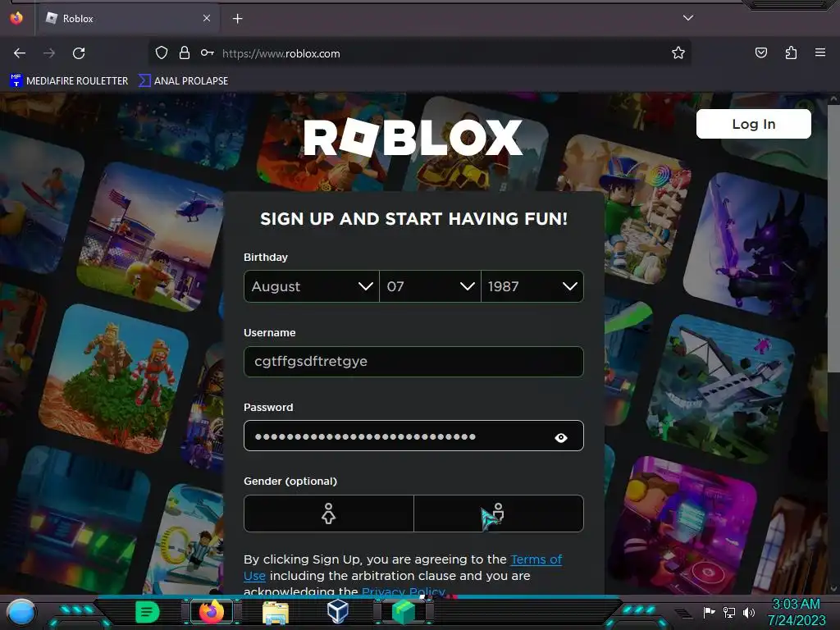Go back with the browser back arrow
This screenshot has width=840, height=630.
tap(20, 53)
